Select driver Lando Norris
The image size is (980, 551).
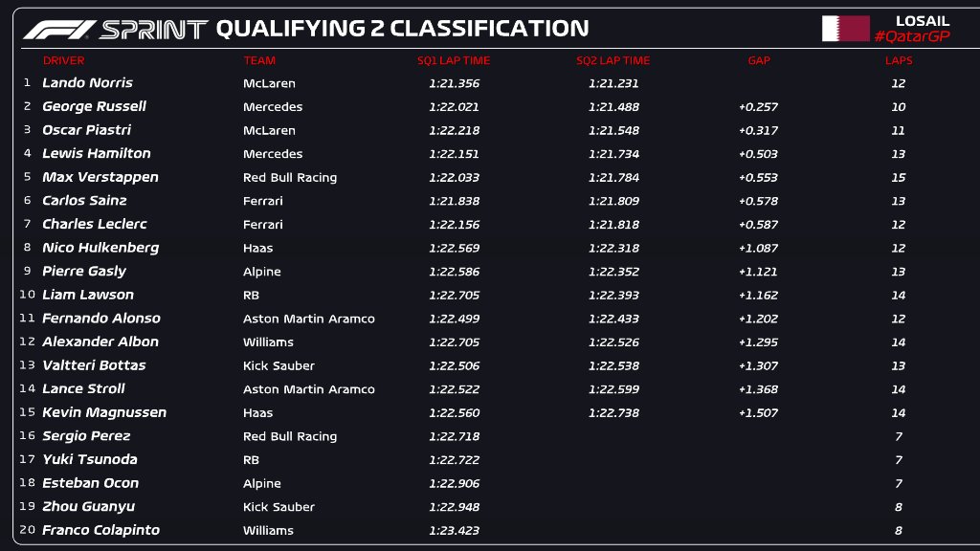[x=87, y=83]
